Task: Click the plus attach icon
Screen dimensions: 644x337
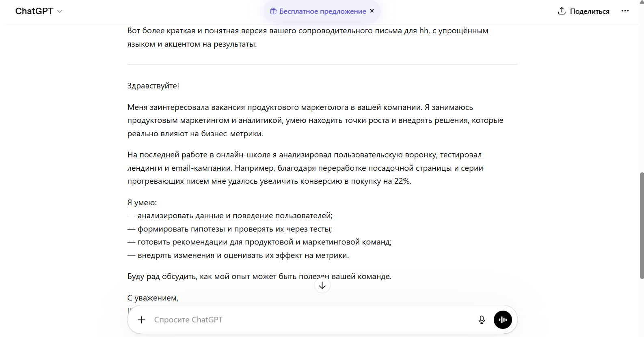Action: 141,320
